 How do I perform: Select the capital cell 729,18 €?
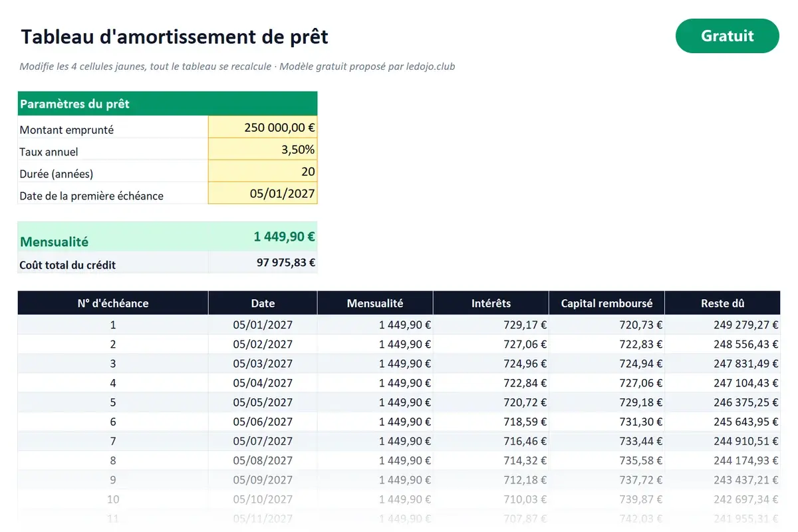(606, 402)
